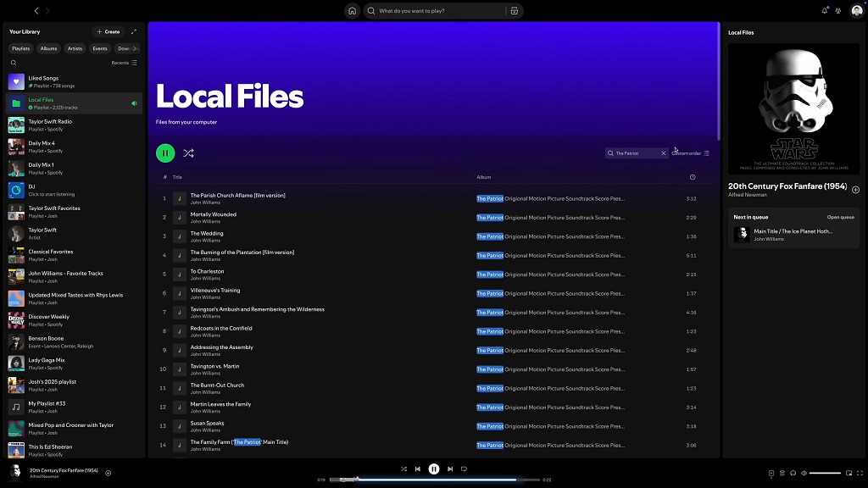868x488 pixels.
Task: Toggle shuffle in the player bar
Action: pos(403,469)
